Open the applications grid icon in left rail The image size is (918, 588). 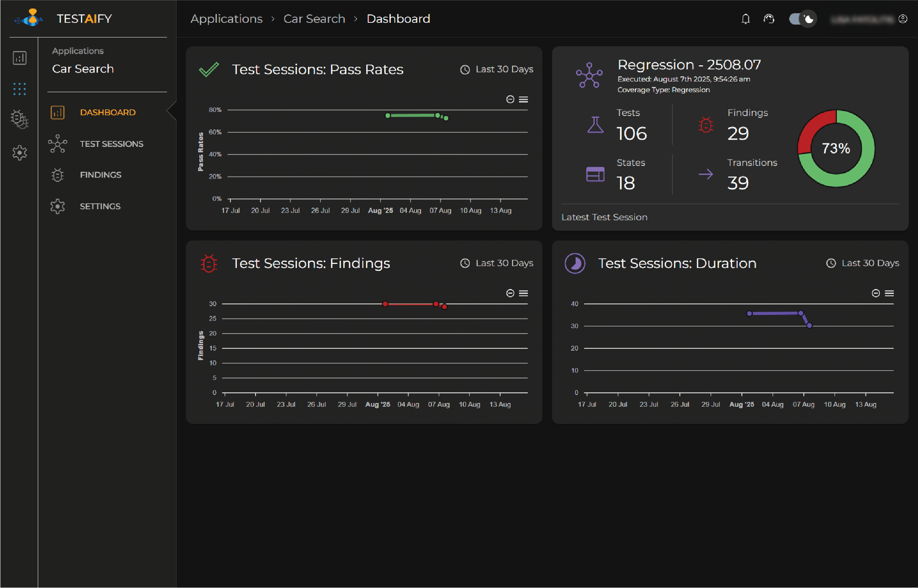(19, 89)
